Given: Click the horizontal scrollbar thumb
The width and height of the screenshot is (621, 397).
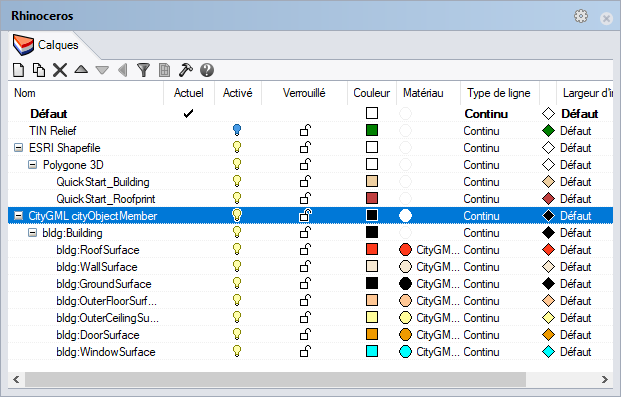Looking at the screenshot, I should tap(275, 380).
